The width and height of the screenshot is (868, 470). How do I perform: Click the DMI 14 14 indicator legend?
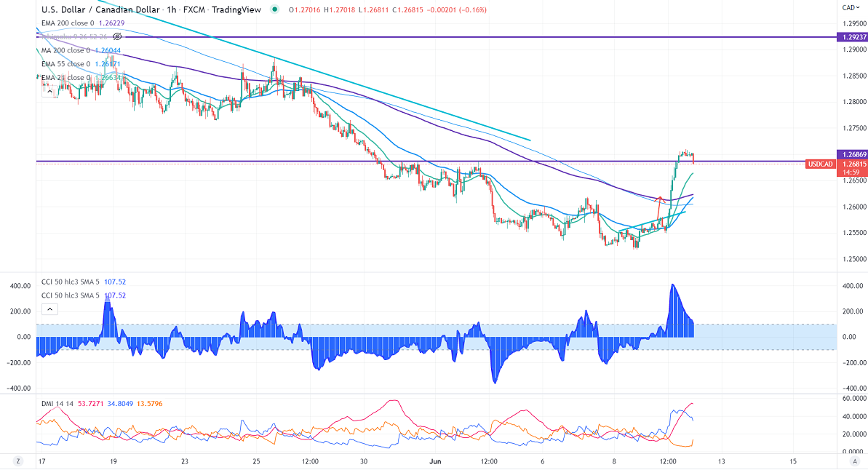click(x=57, y=404)
